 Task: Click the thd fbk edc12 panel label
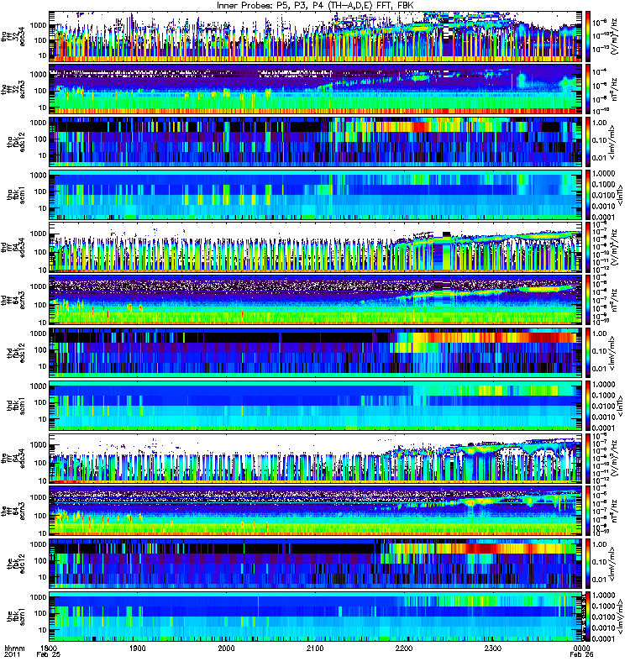click(x=16, y=353)
